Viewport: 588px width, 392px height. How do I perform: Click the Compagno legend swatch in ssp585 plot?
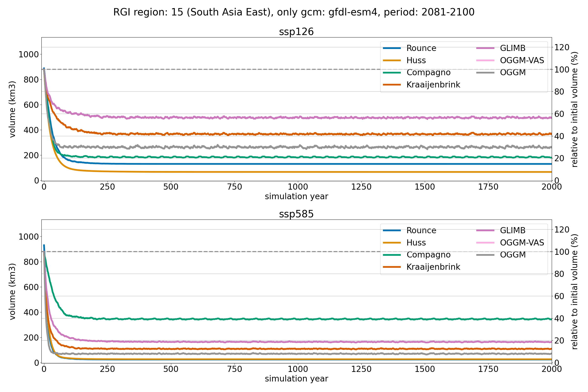tap(392, 255)
